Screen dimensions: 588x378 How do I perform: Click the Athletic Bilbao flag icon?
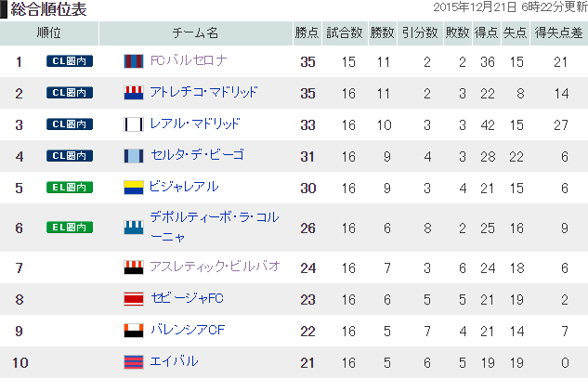[134, 267]
